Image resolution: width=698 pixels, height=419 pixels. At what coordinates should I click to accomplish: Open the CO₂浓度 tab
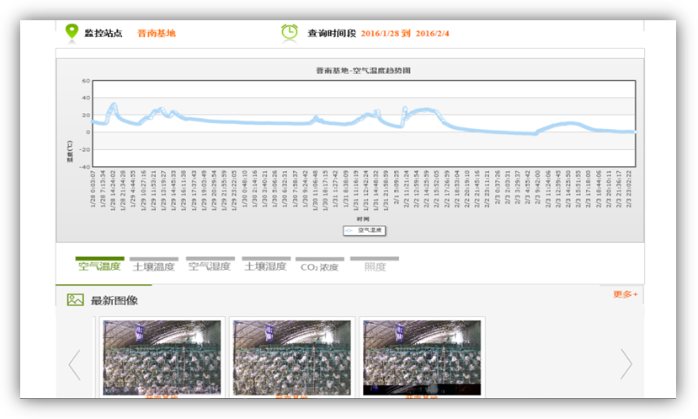[320, 265]
